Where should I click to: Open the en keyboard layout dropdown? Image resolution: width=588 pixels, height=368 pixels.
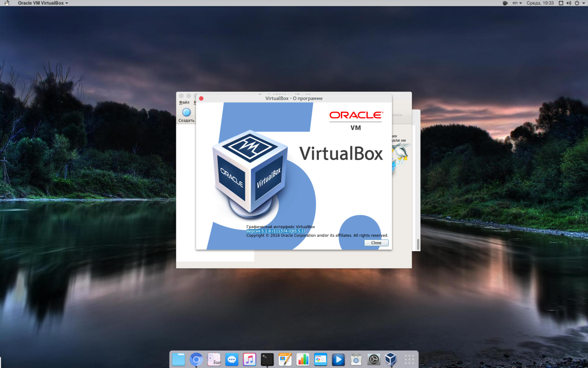(517, 3)
